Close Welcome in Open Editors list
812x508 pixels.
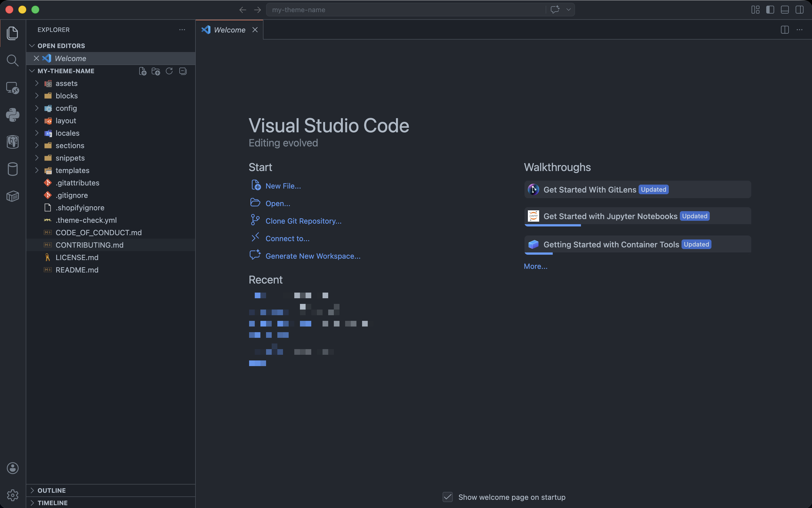point(36,59)
